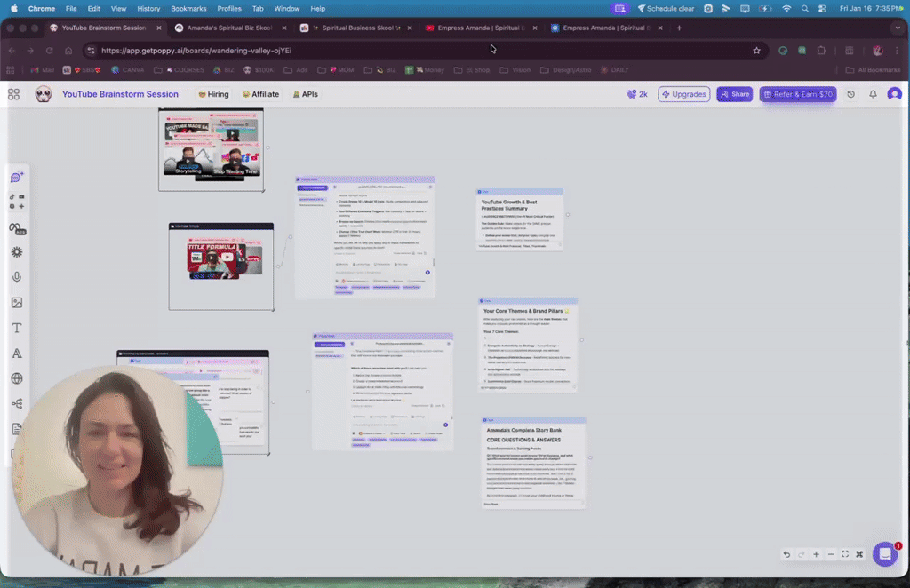Open the notes document tool in sidebar

point(16,428)
